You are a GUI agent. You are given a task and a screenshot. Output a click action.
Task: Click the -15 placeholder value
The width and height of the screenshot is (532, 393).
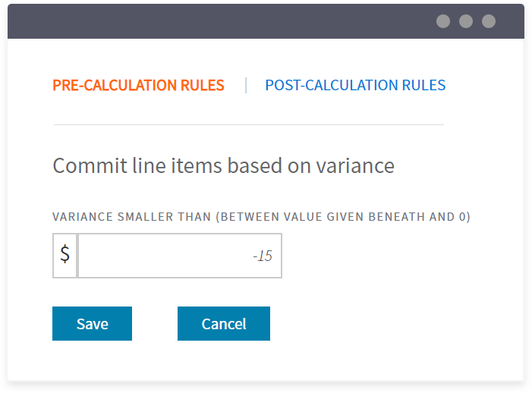[x=263, y=256]
